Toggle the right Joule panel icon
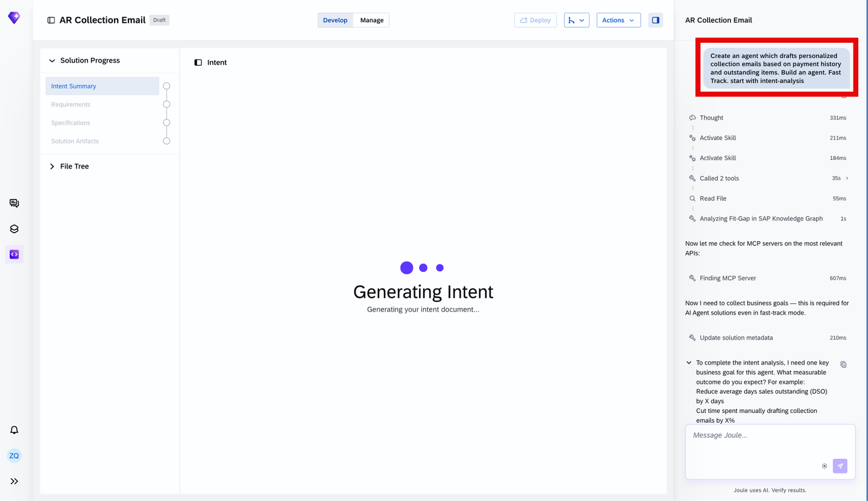 pyautogui.click(x=656, y=20)
